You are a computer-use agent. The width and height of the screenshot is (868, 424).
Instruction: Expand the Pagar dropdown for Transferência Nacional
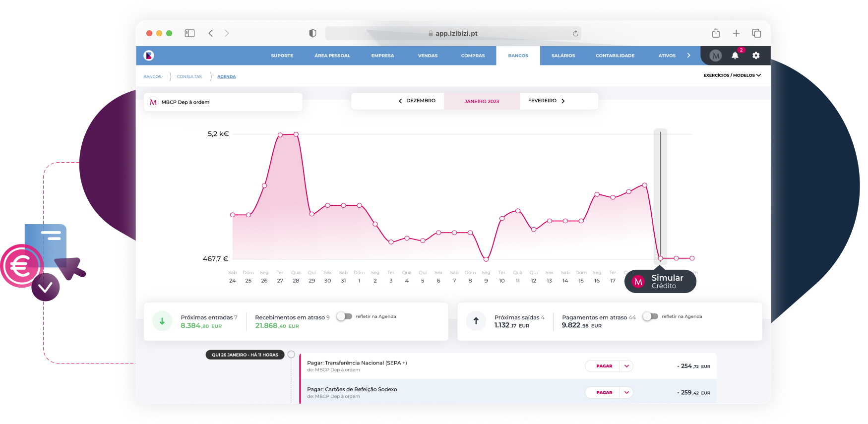626,366
